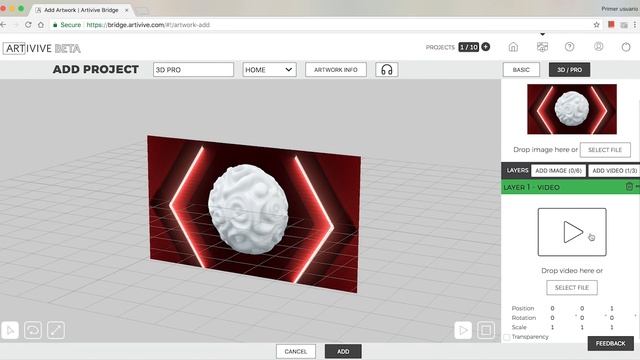This screenshot has width=640, height=360.
Task: Go to home via house icon
Action: coord(513,47)
